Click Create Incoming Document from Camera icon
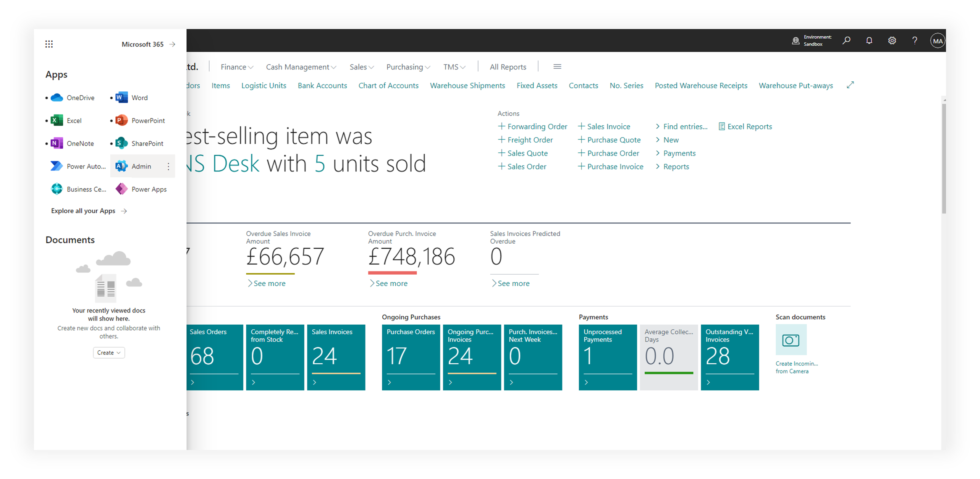This screenshot has width=980, height=479. click(791, 340)
